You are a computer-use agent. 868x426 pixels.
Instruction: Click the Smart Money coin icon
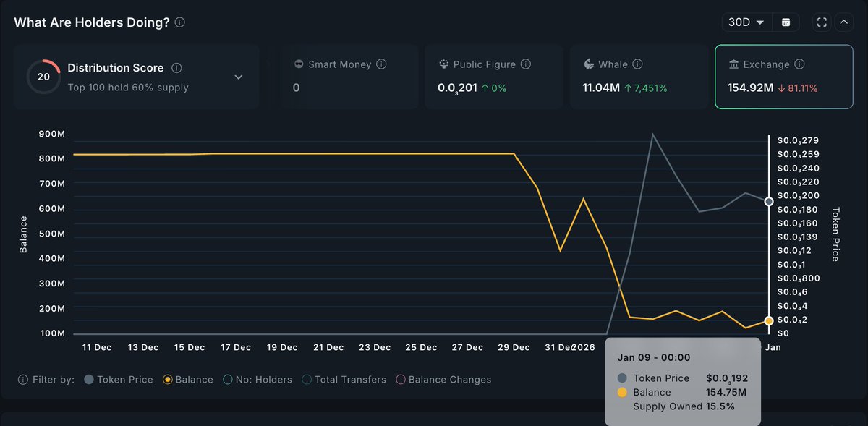click(x=299, y=64)
